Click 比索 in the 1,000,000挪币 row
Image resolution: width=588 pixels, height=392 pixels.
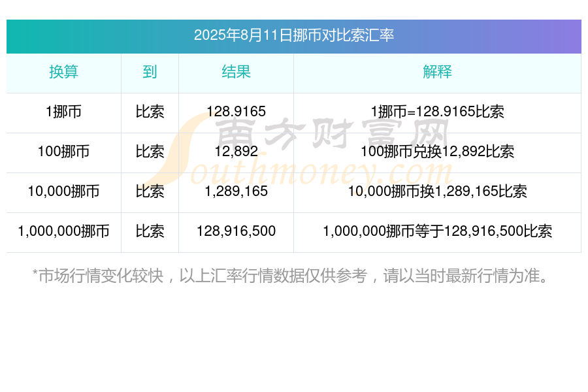pyautogui.click(x=150, y=231)
